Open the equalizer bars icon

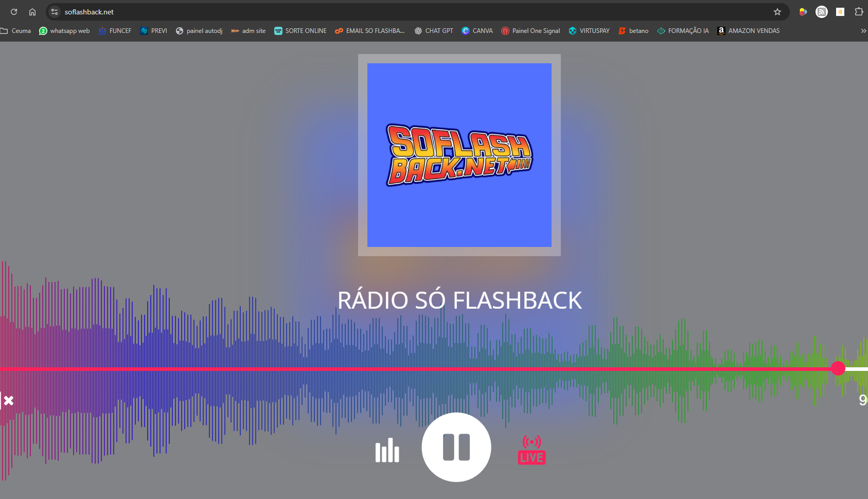387,450
